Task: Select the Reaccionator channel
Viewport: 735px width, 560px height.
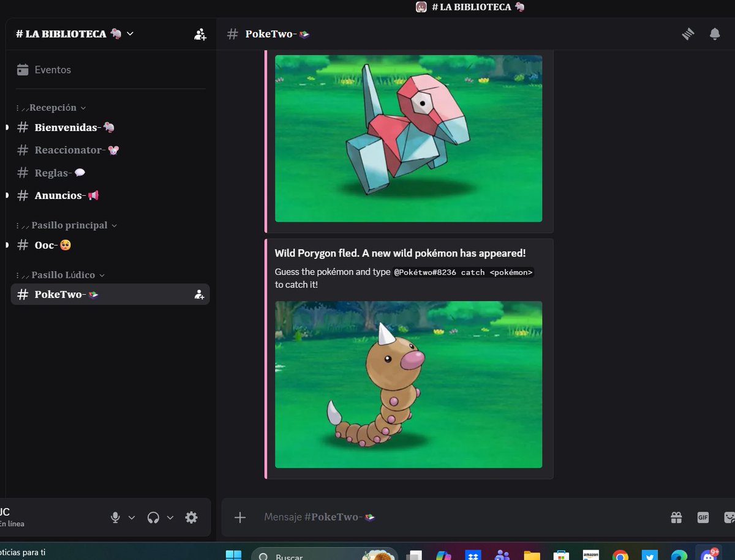Action: pos(110,150)
